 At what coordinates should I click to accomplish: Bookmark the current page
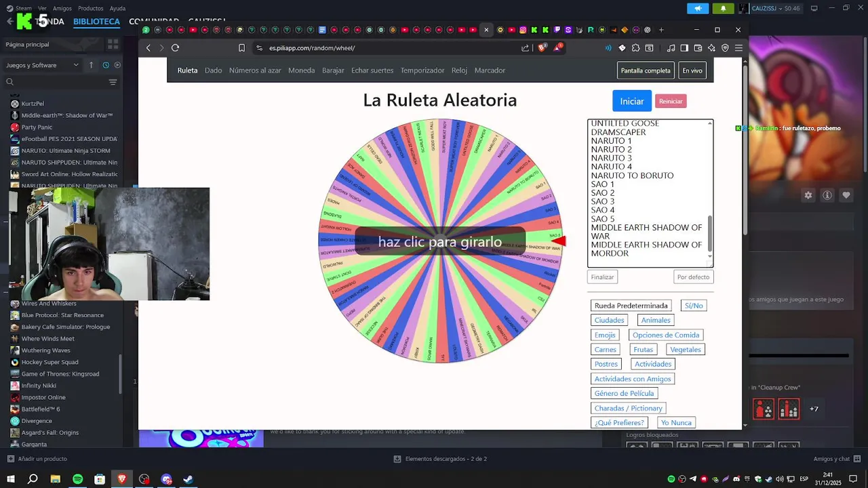241,48
